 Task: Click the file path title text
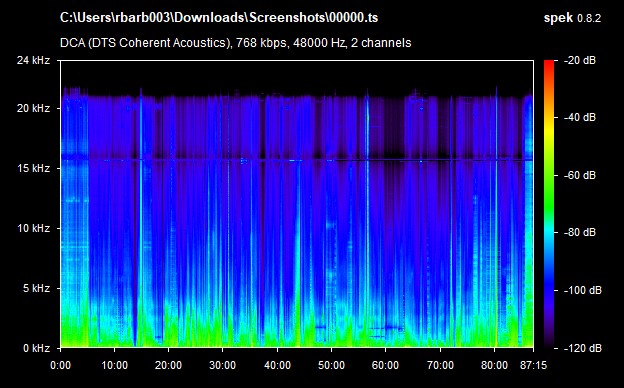[x=219, y=18]
